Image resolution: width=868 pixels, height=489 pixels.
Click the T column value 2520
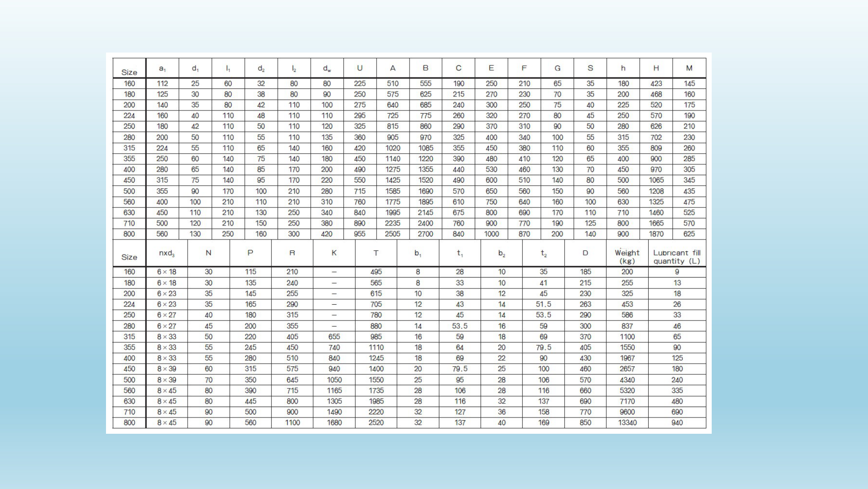[376, 422]
